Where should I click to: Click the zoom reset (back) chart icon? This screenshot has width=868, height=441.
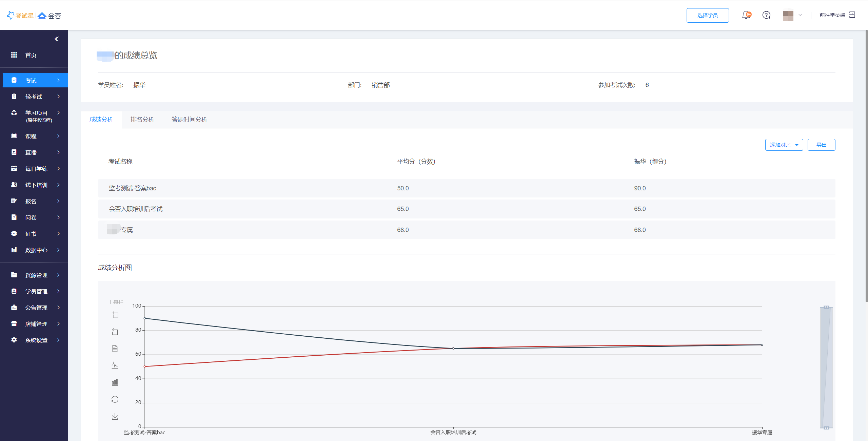pos(115,332)
